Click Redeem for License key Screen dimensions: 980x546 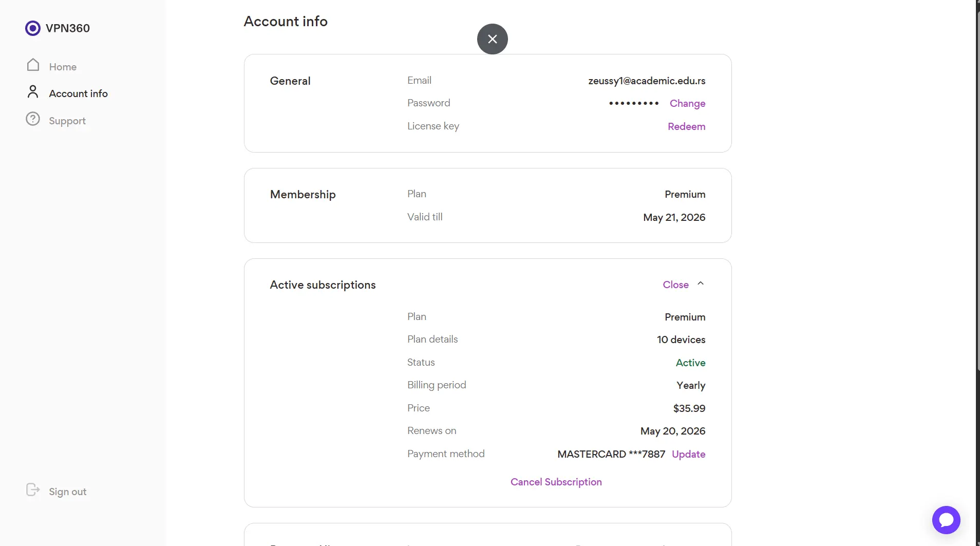tap(686, 126)
